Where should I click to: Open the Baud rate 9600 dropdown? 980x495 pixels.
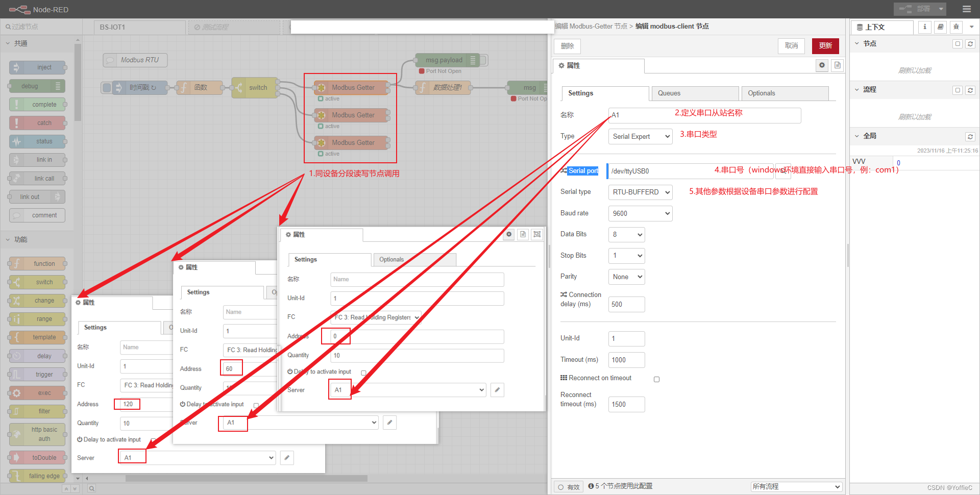click(640, 213)
